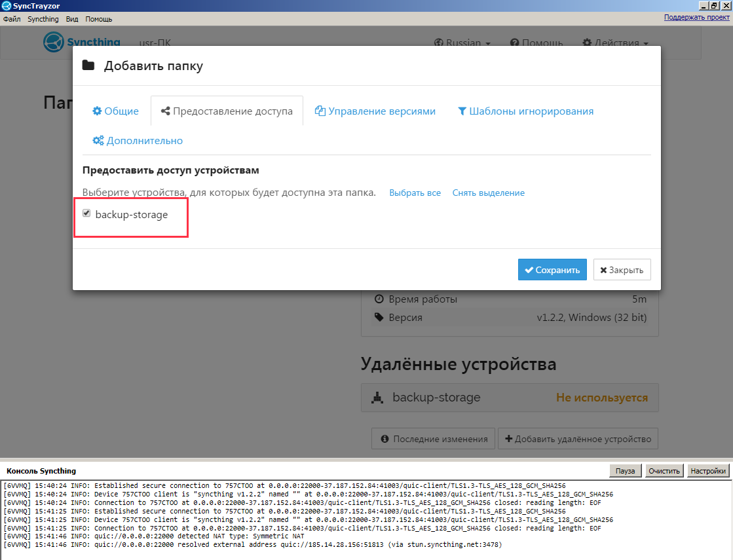Screen dimensions: 733x560
Task: Click the X icon on Закрыть button
Action: tap(603, 271)
